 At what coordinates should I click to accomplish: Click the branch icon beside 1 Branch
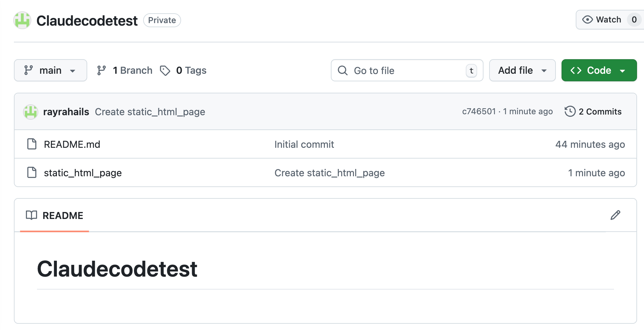pyautogui.click(x=101, y=70)
